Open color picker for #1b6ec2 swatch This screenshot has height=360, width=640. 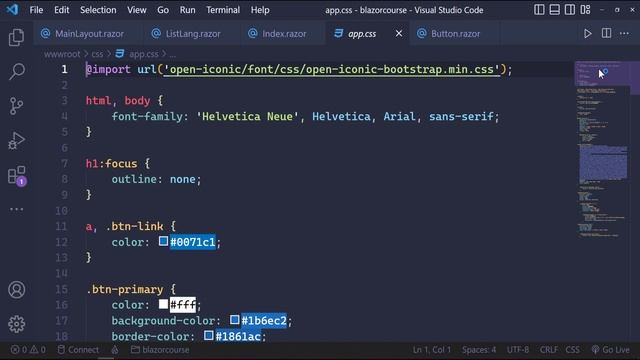tap(234, 320)
